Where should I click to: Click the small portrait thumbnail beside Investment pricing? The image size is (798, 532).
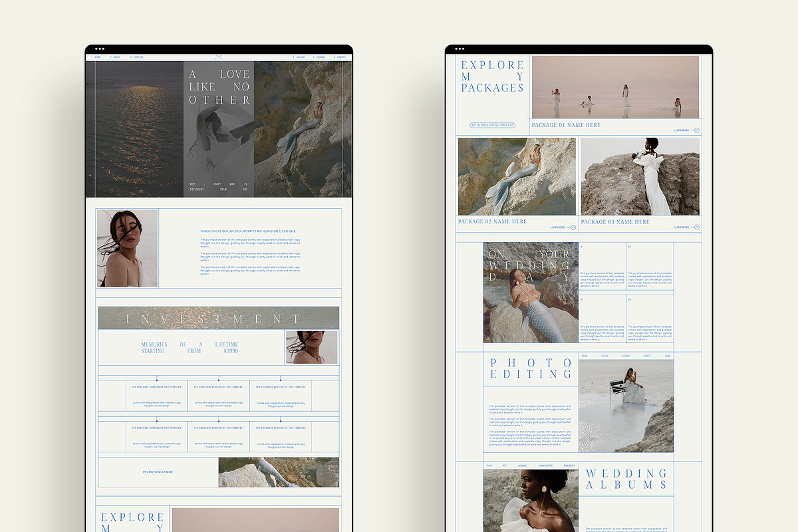tap(311, 347)
